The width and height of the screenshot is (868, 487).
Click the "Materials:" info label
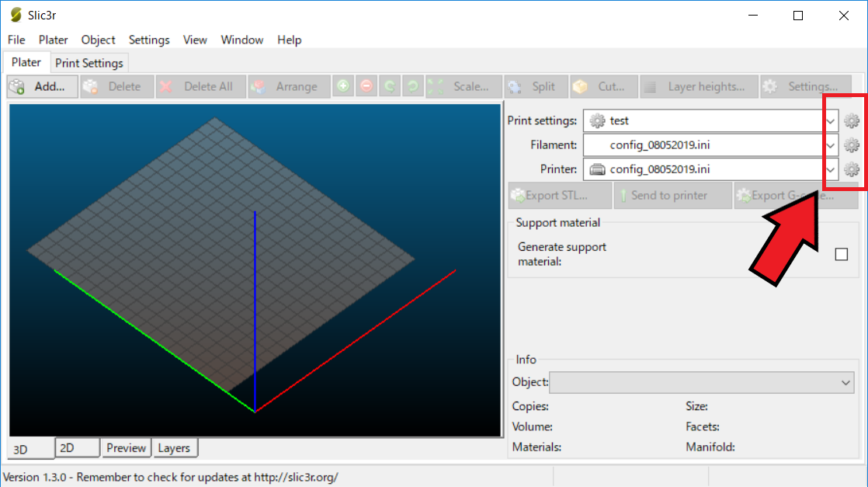(536, 447)
